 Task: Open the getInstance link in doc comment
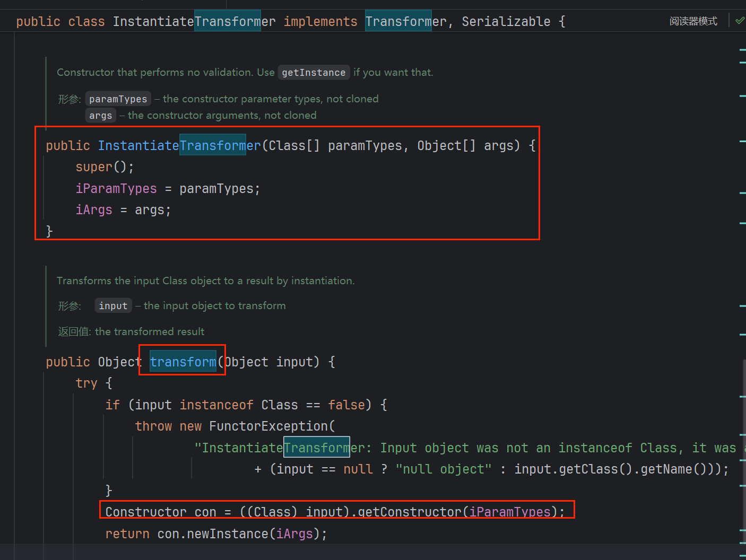coord(313,73)
